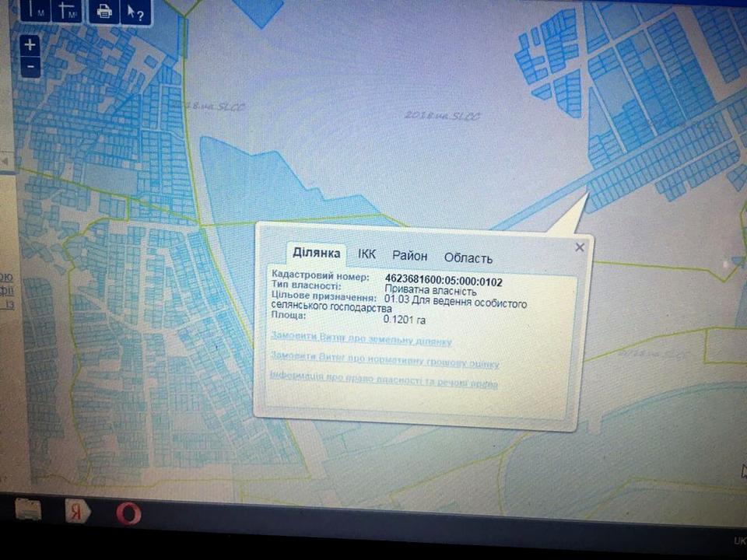Open File Explorer from the taskbar
The image size is (747, 560).
pos(28,509)
